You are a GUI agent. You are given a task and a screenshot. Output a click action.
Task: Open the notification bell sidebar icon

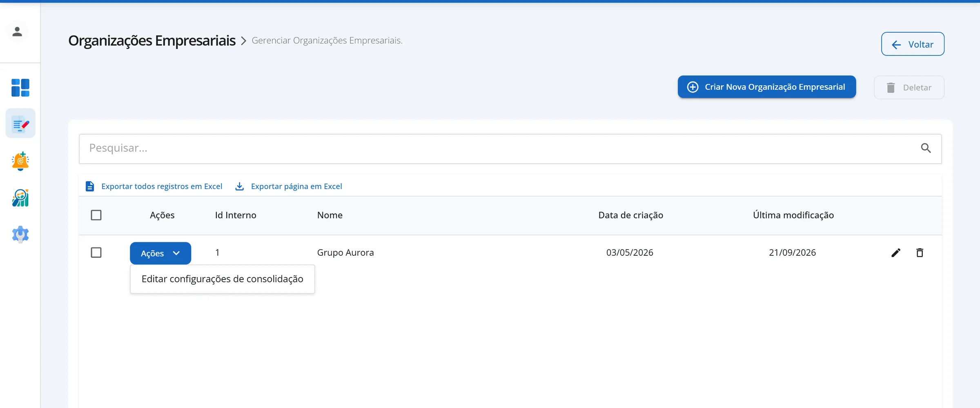(x=20, y=161)
